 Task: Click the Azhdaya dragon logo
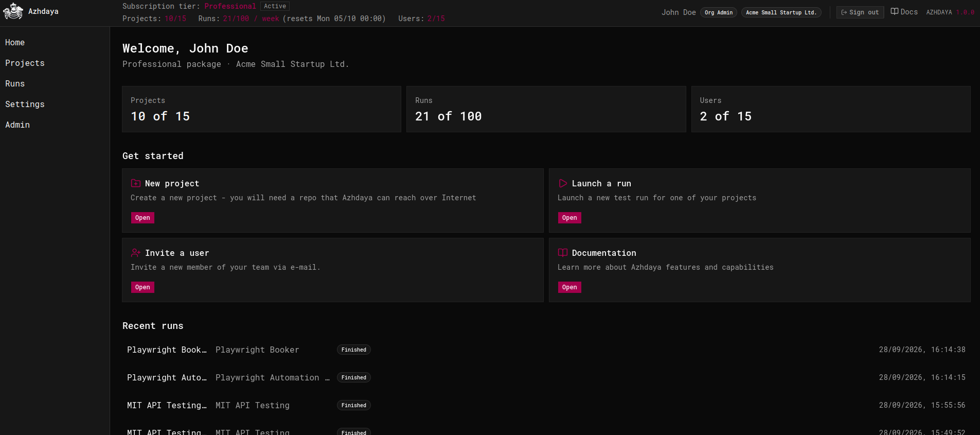[13, 11]
